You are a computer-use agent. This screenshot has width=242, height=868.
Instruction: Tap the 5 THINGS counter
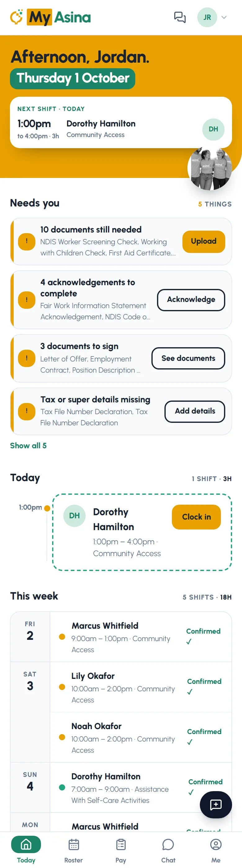pos(215,204)
